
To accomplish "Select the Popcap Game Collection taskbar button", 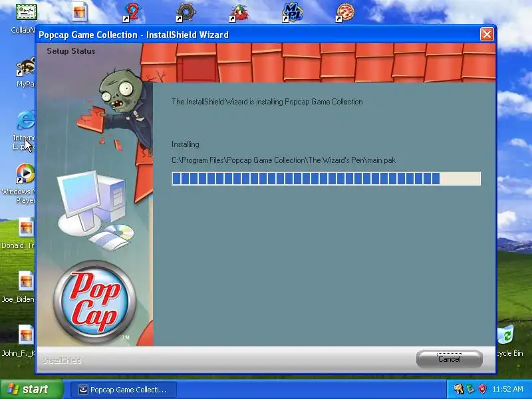I will pos(124,390).
